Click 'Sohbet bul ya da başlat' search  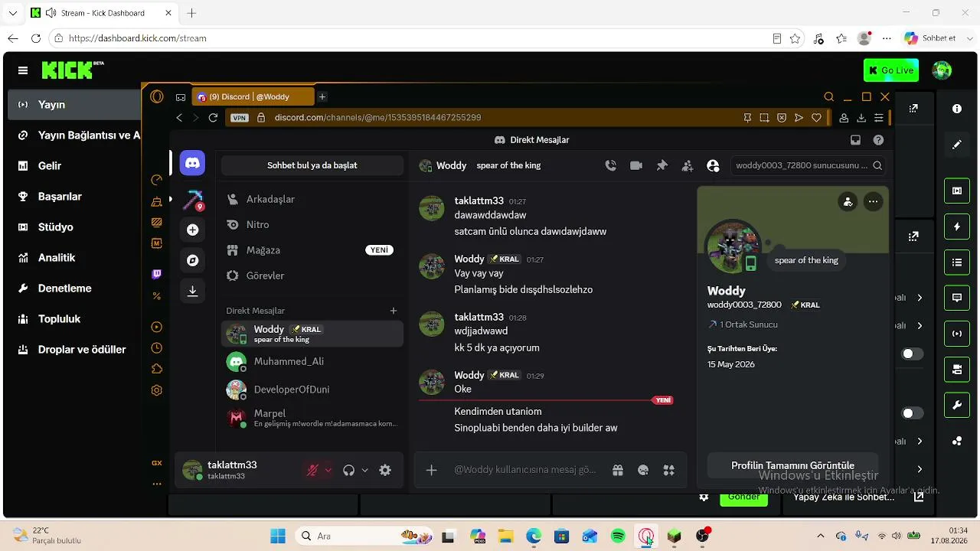[312, 165]
